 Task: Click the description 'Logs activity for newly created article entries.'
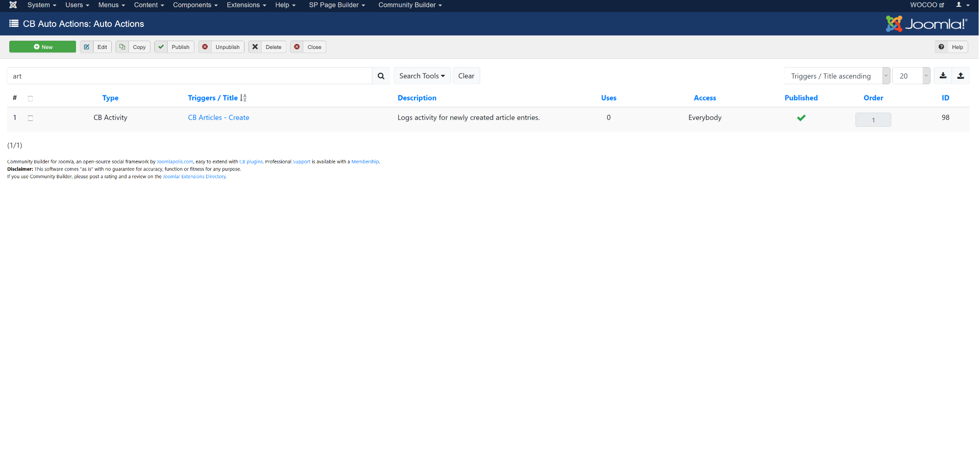(468, 118)
